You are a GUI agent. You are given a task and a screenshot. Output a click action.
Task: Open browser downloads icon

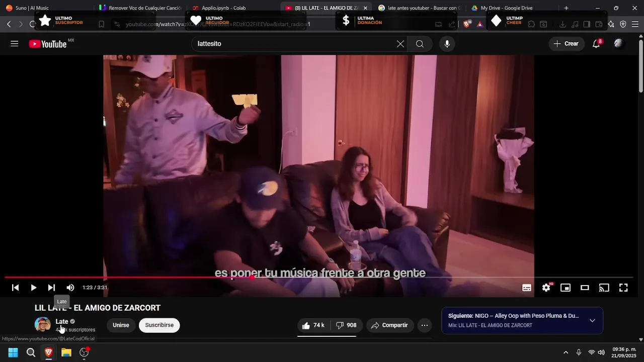pyautogui.click(x=562, y=24)
